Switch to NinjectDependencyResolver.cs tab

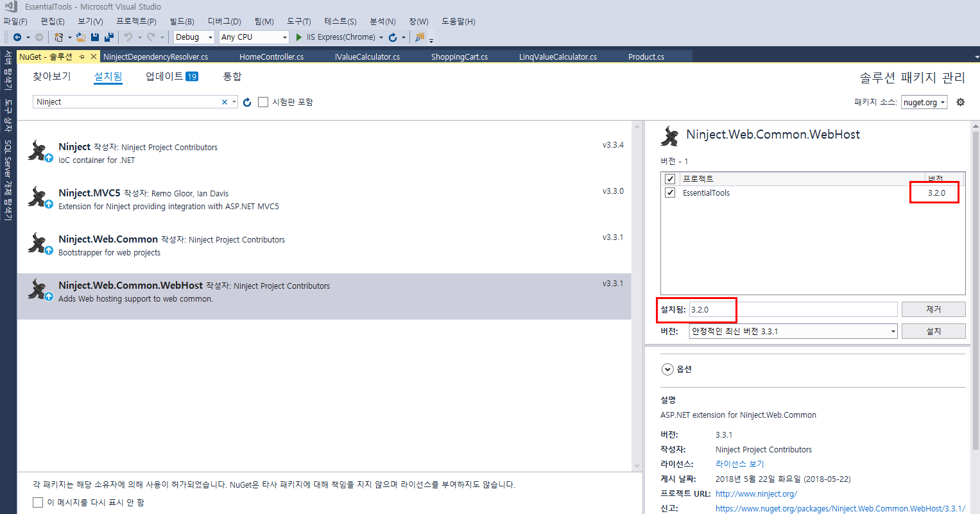(x=155, y=56)
